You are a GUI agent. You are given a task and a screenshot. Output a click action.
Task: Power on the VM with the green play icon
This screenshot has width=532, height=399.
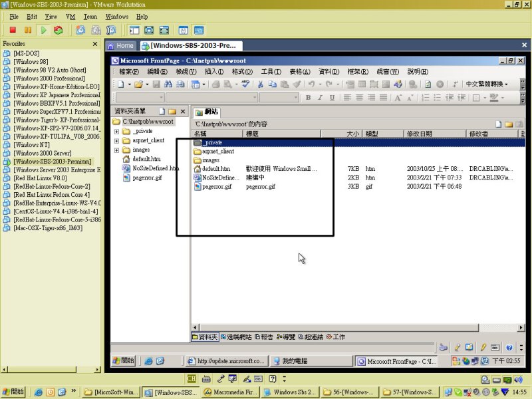point(43,30)
